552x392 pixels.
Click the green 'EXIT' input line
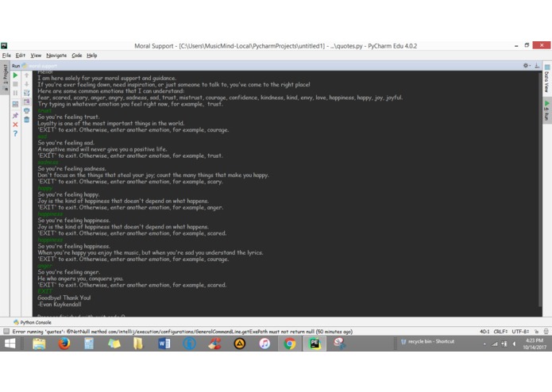coord(44,291)
